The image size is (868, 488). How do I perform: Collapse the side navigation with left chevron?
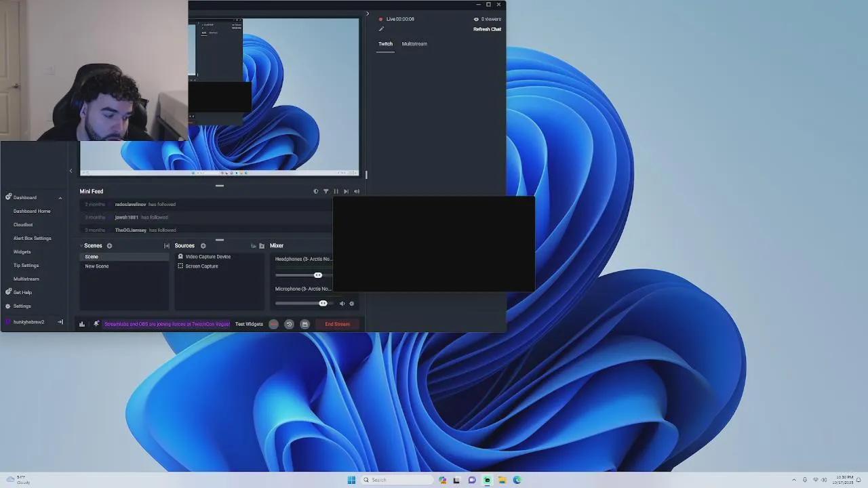click(x=71, y=171)
